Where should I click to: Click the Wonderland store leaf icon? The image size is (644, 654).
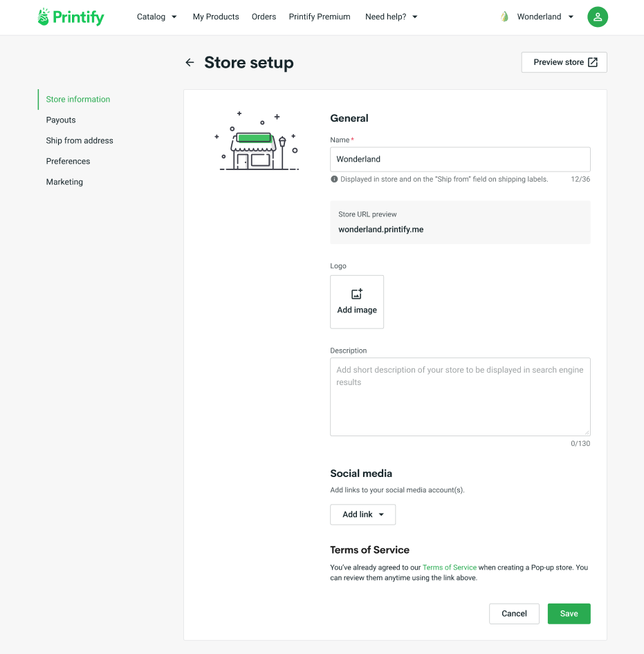point(504,17)
